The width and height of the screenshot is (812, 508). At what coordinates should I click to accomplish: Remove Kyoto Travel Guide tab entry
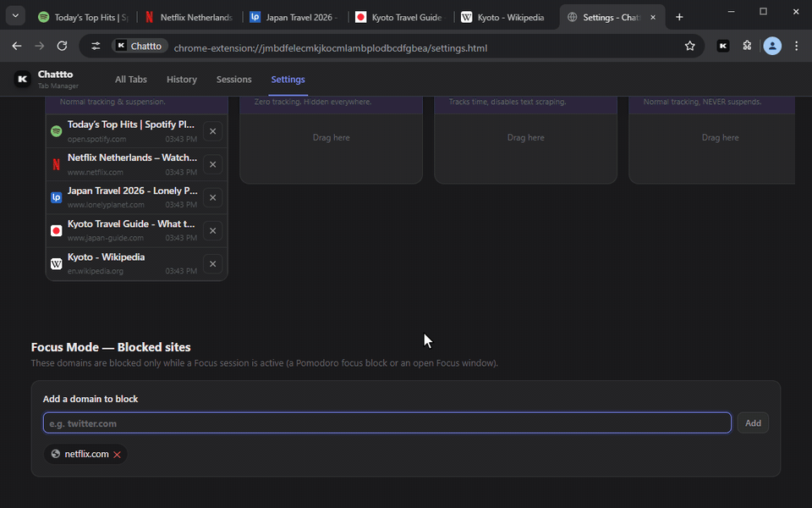tap(213, 230)
